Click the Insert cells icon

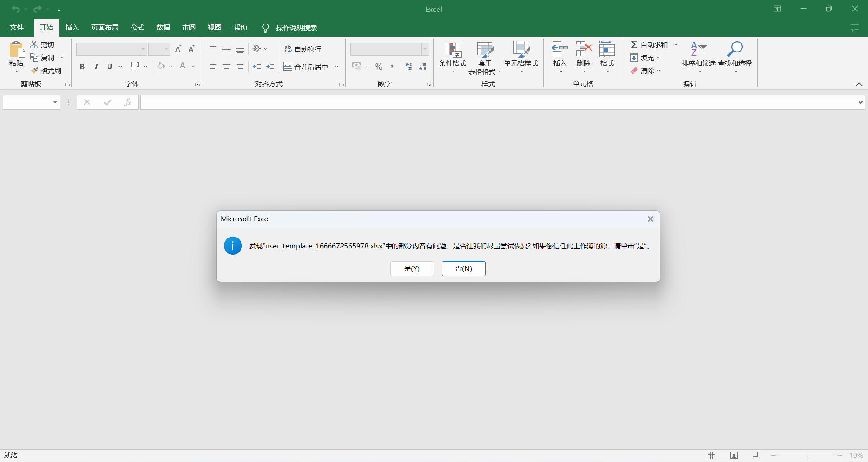(560, 49)
